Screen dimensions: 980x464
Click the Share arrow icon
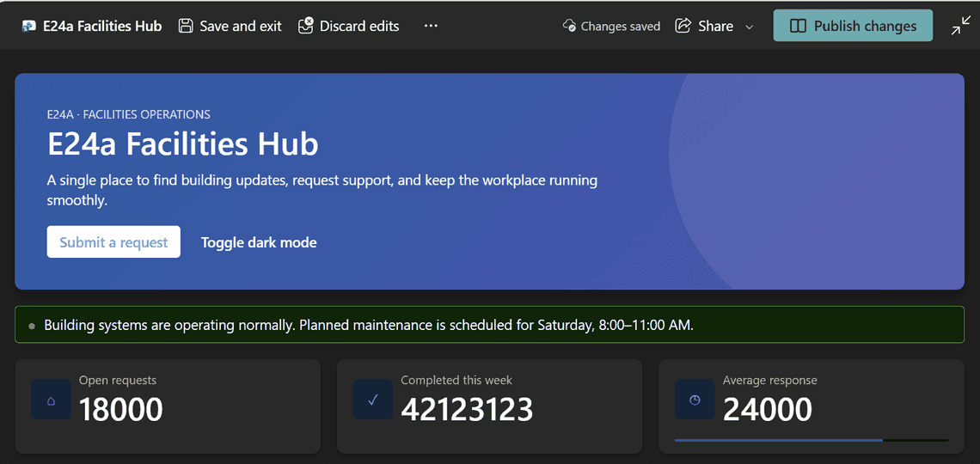coord(683,26)
